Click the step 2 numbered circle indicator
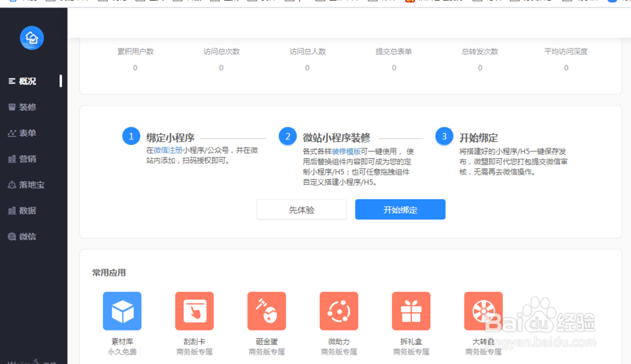This screenshot has height=364, width=631. (288, 136)
